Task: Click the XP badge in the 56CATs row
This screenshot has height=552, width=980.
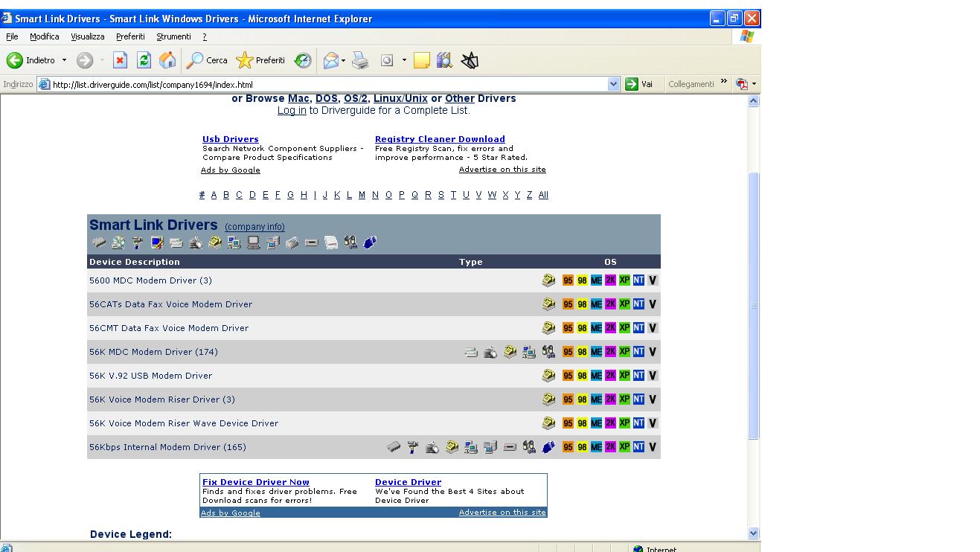Action: click(x=624, y=304)
